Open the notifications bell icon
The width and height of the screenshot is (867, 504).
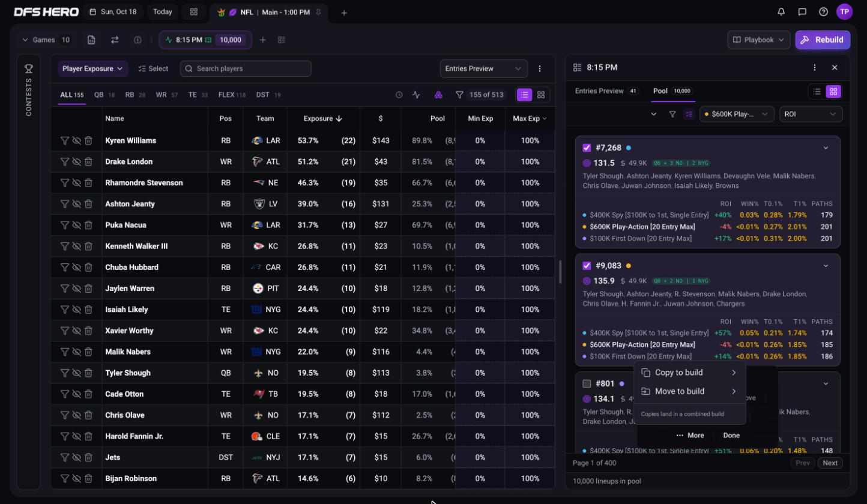click(781, 11)
